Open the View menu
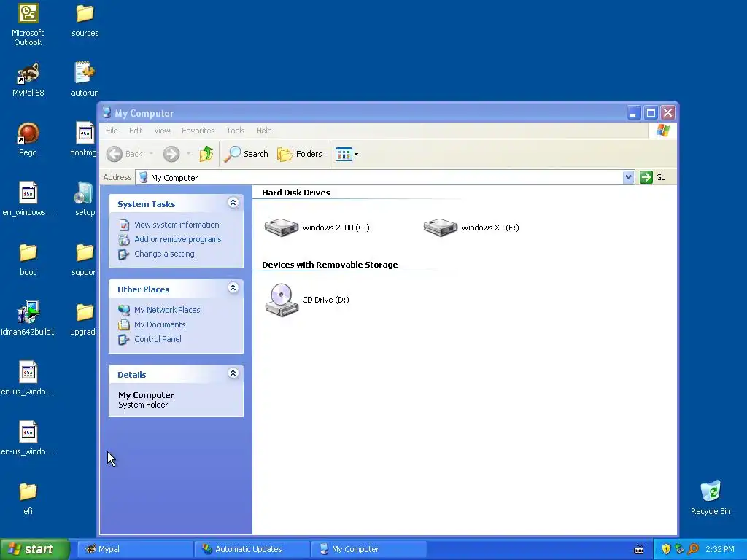Viewport: 747px width, 560px height. (x=162, y=131)
